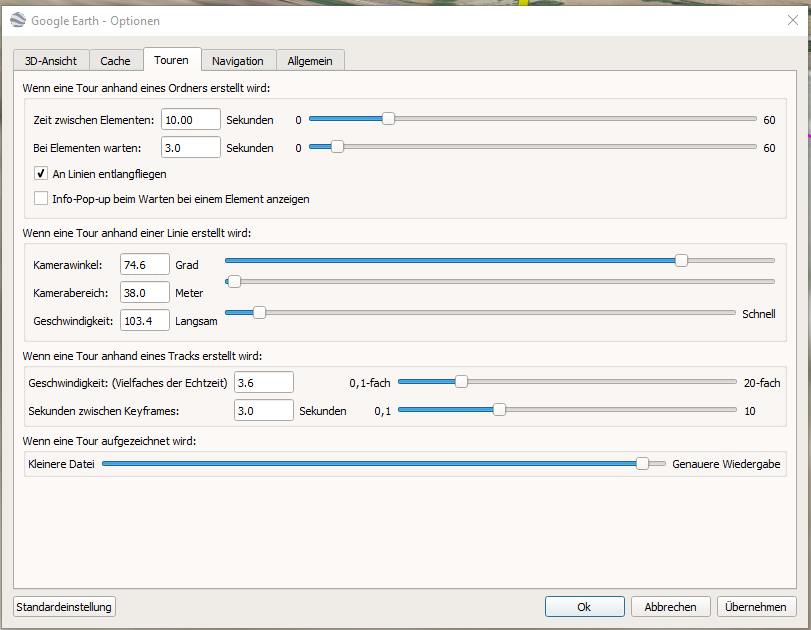The height and width of the screenshot is (630, 811).
Task: Click the 'Meter' unit label
Action: [189, 293]
